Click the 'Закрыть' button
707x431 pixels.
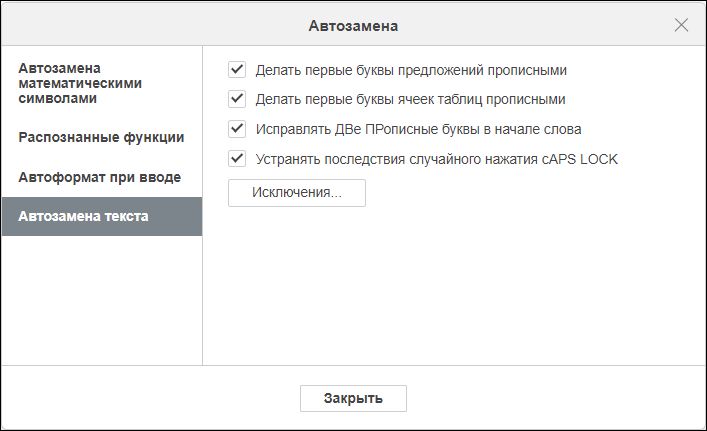click(x=353, y=399)
